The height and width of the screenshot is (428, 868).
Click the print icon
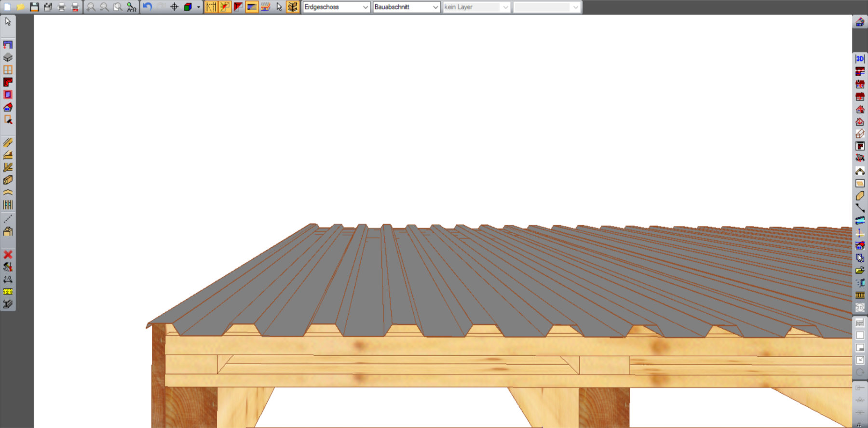61,7
